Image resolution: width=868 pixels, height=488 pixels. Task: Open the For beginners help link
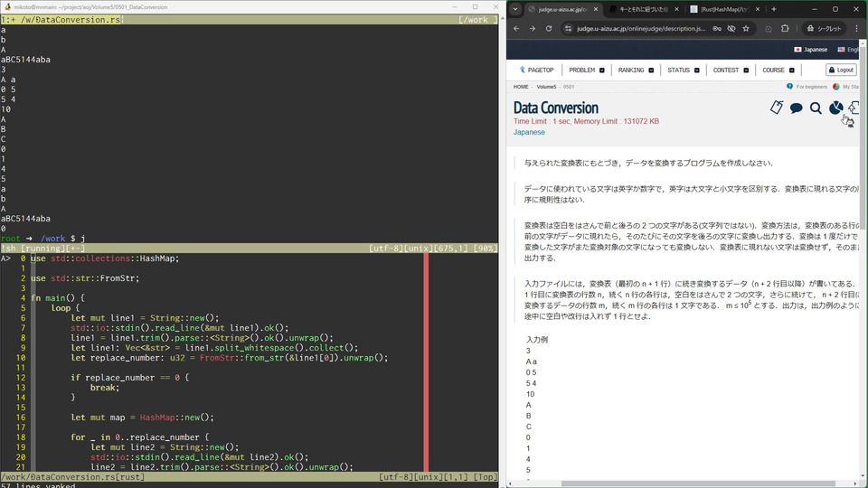pyautogui.click(x=807, y=87)
